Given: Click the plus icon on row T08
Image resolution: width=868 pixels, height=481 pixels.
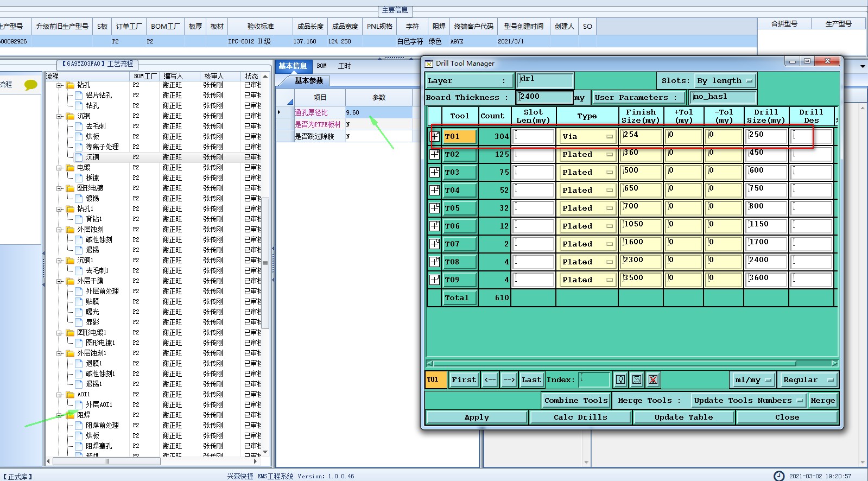Looking at the screenshot, I should (x=435, y=262).
